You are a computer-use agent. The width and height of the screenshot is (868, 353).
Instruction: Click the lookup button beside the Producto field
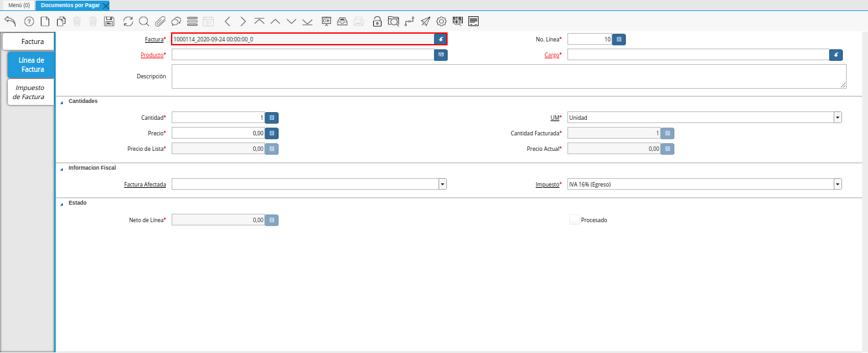(441, 55)
